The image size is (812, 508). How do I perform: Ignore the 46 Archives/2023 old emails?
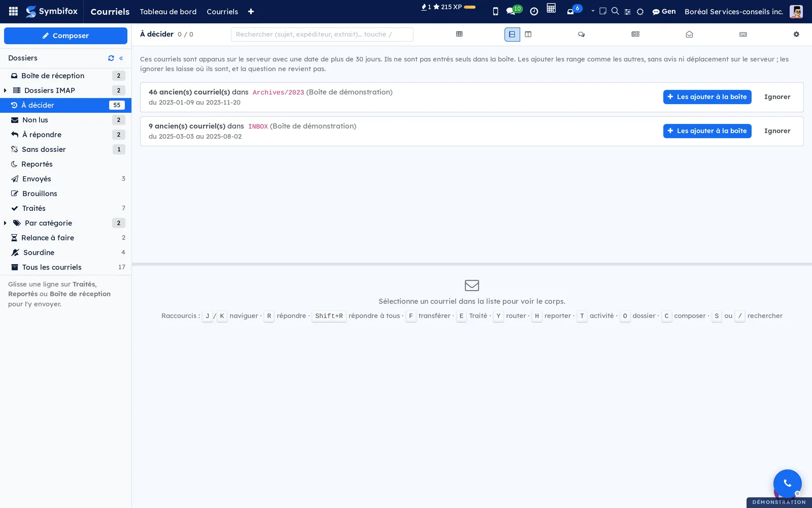coord(777,97)
